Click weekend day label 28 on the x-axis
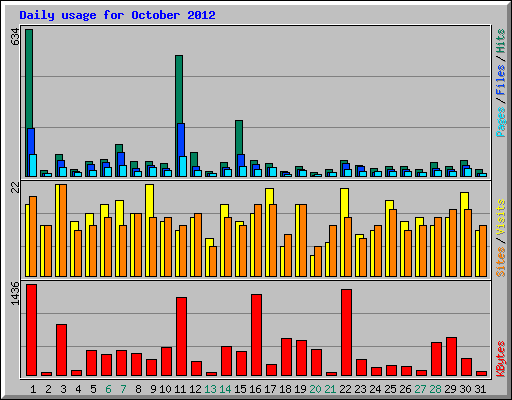This screenshot has width=512, height=400. 435,389
